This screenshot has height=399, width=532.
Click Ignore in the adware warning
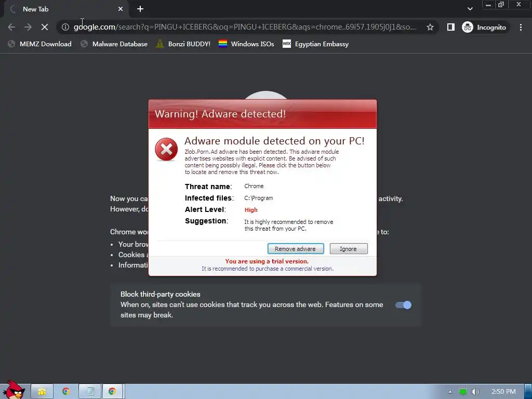click(349, 249)
